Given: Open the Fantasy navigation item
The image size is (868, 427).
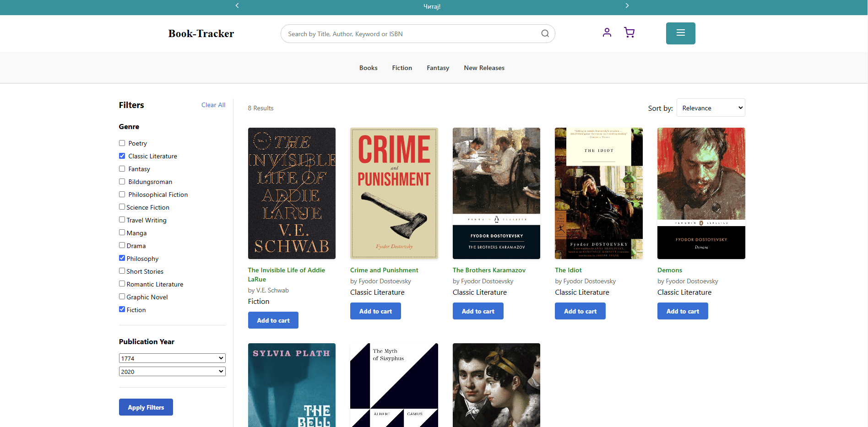Looking at the screenshot, I should (x=438, y=68).
